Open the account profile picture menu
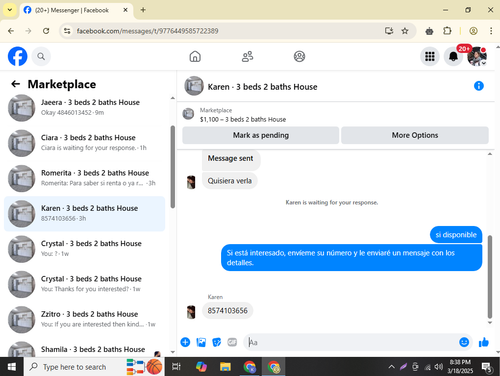500x376 pixels. pos(477,56)
